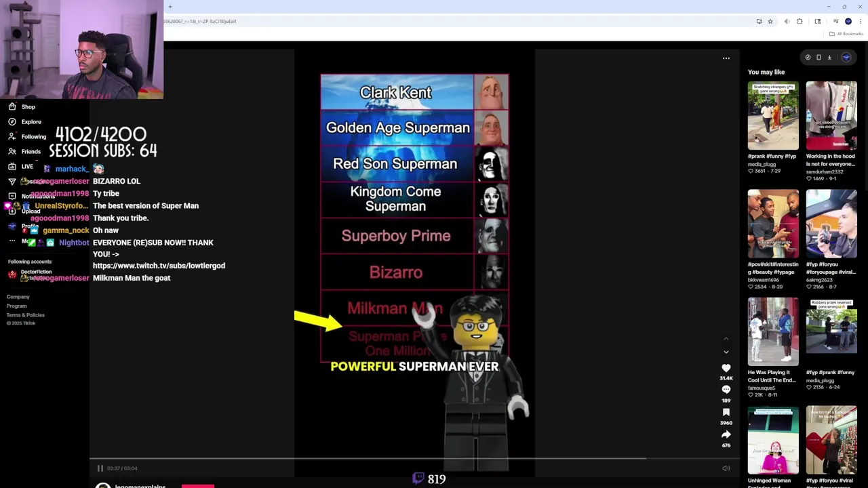The width and height of the screenshot is (868, 488).
Task: Click the phone icon in floating toolbar
Action: point(818,58)
